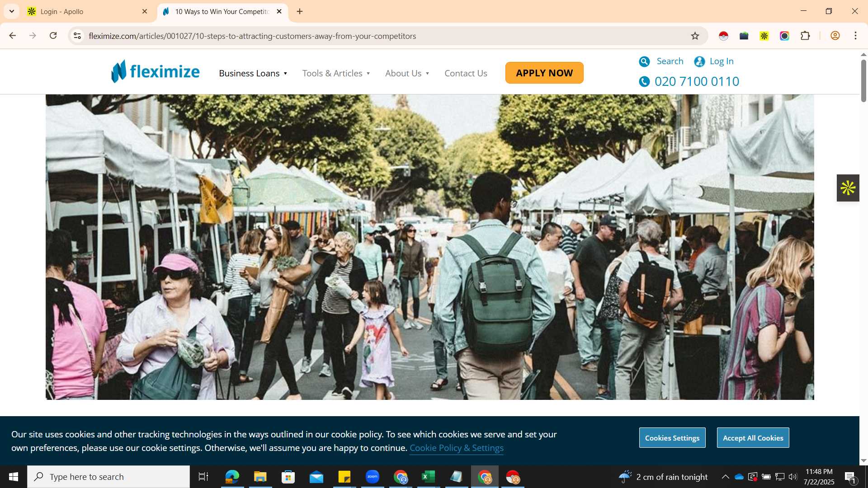
Task: Open Zoom from taskbar
Action: pos(373,477)
